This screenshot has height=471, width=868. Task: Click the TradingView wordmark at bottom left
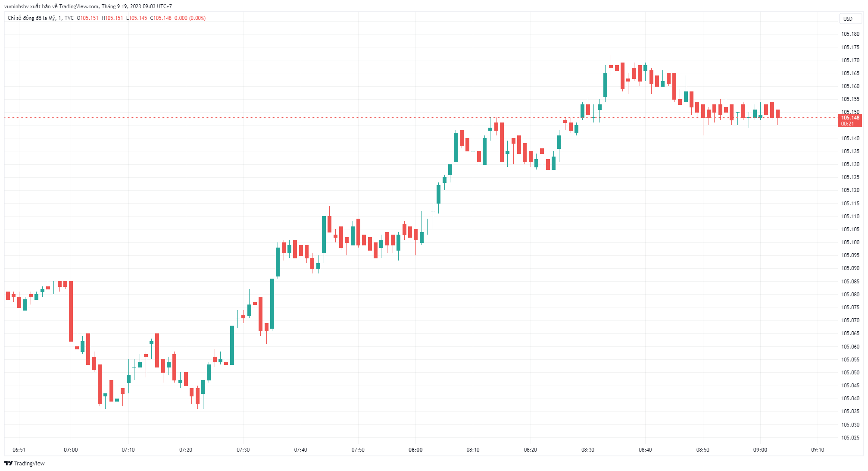29,463
